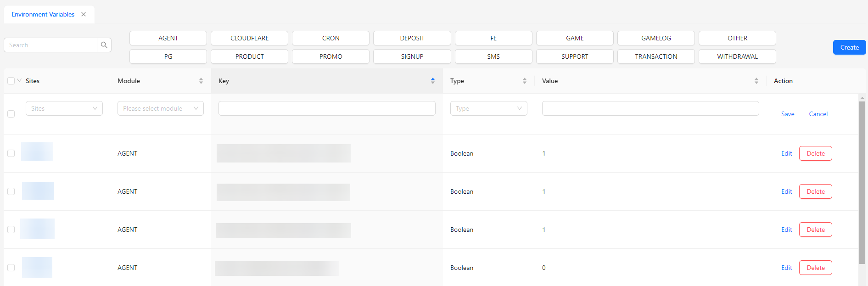
Task: Sort by the Type column
Action: (524, 81)
